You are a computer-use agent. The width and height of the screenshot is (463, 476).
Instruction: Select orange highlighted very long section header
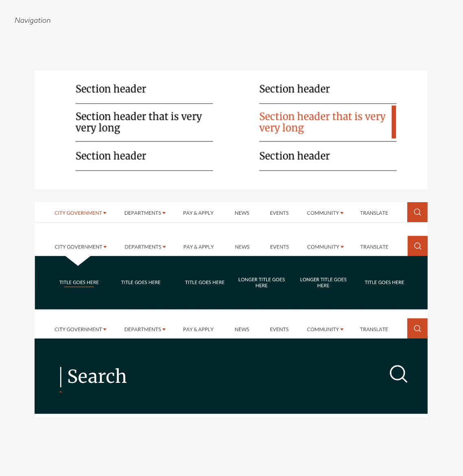(322, 122)
